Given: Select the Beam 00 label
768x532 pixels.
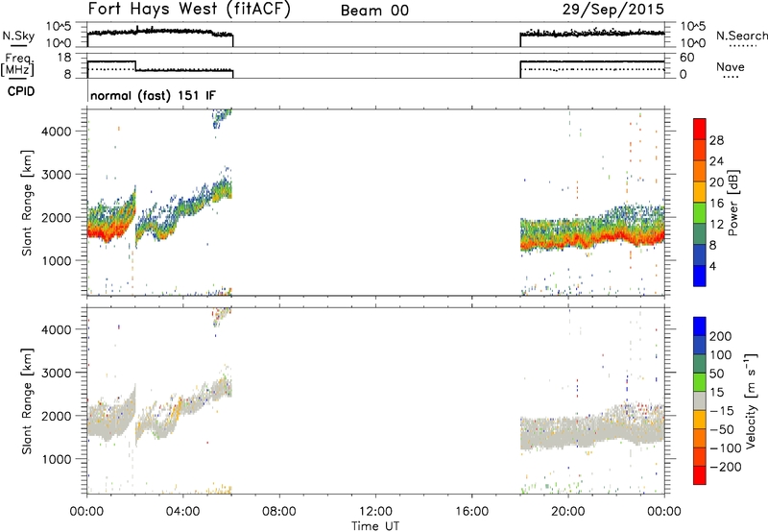Looking at the screenshot, I should (374, 11).
